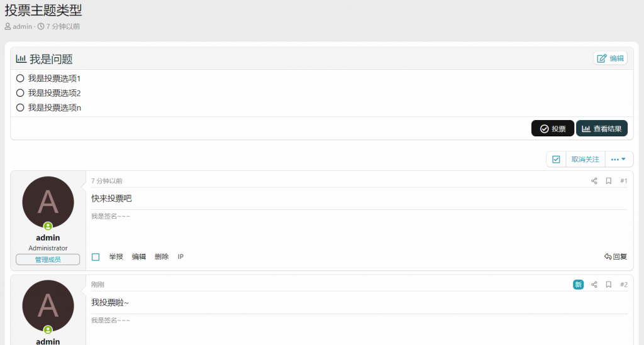Select poll option 我是投票选项n
The width and height of the screenshot is (644, 345).
coord(20,107)
